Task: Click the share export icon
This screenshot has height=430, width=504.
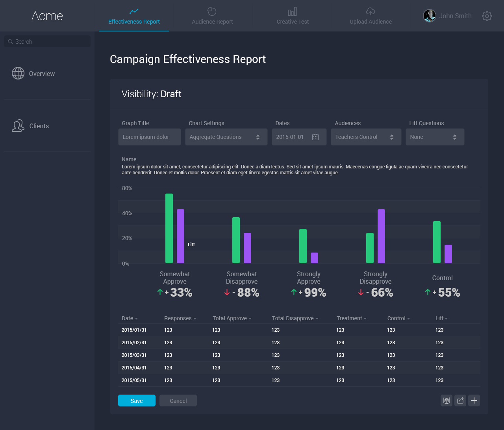Action: [460, 400]
